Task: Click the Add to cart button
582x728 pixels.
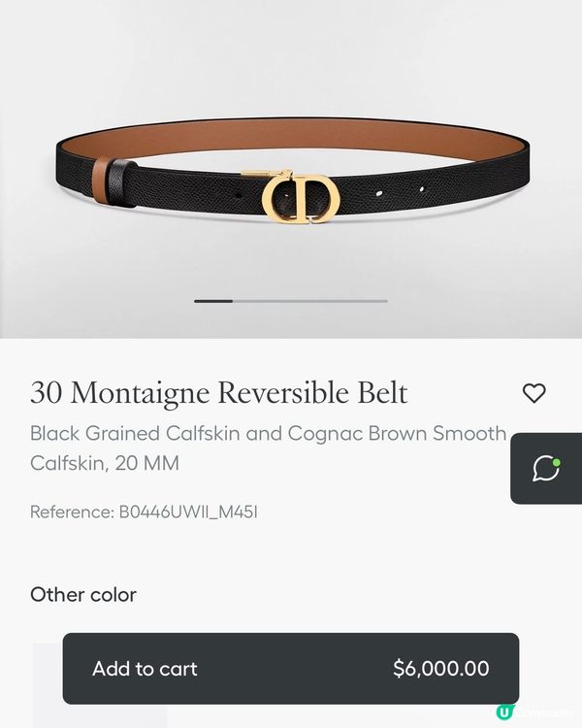Action: [x=291, y=669]
